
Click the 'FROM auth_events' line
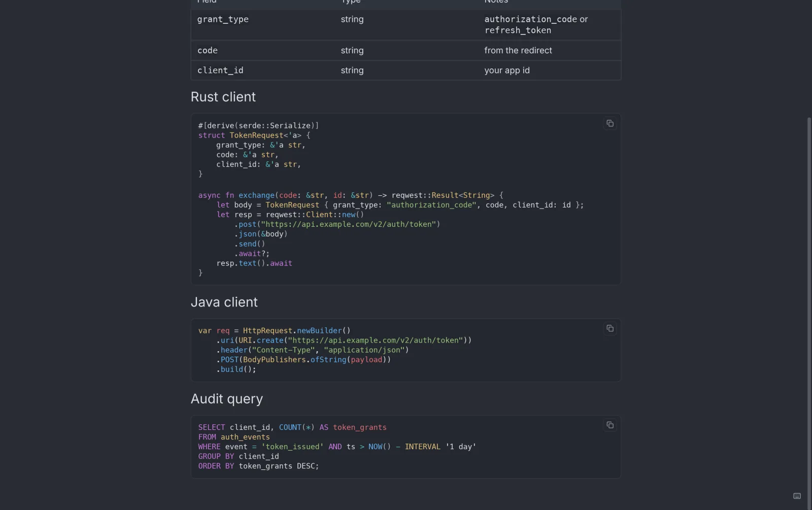[234, 437]
